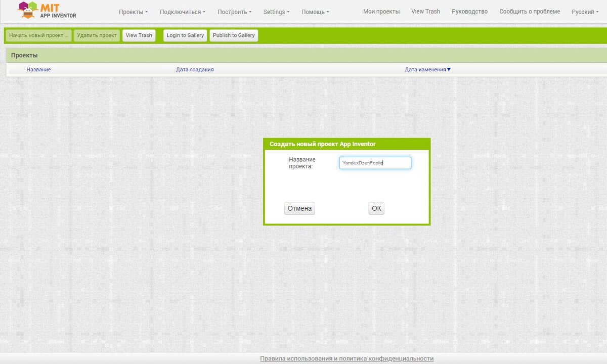Open View Trash in top navigation
607x364 pixels.
click(x=425, y=11)
